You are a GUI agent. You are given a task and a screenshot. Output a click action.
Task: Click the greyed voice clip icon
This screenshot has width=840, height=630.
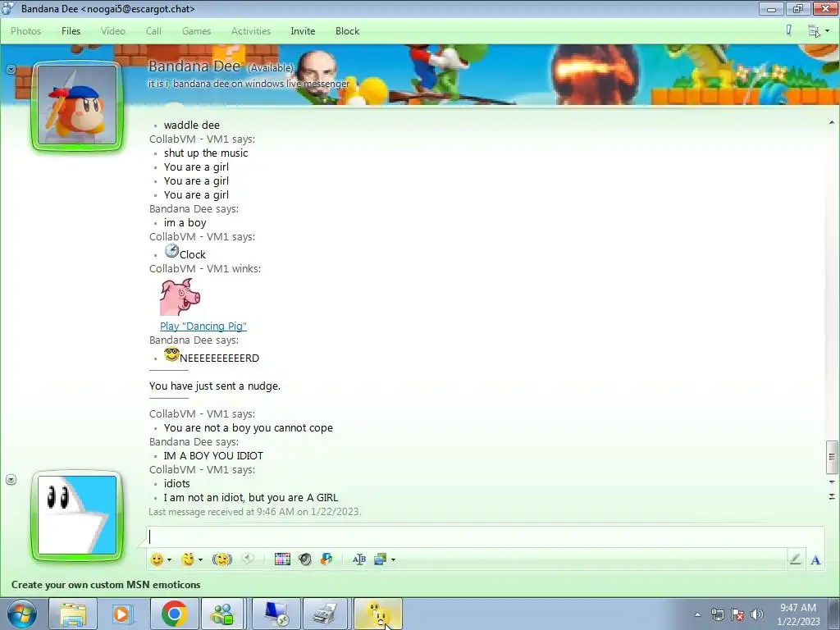[x=248, y=559]
